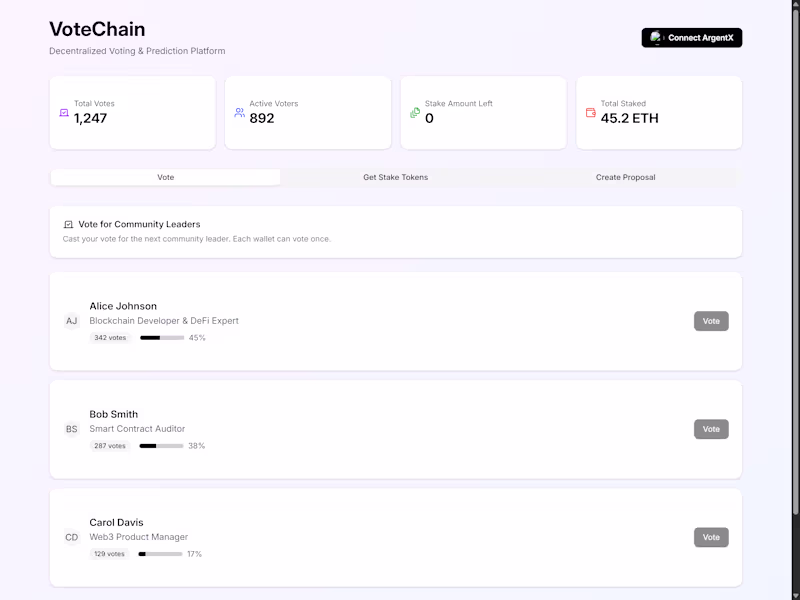Click the Total Votes ballot icon
This screenshot has width=800, height=600.
(x=64, y=113)
